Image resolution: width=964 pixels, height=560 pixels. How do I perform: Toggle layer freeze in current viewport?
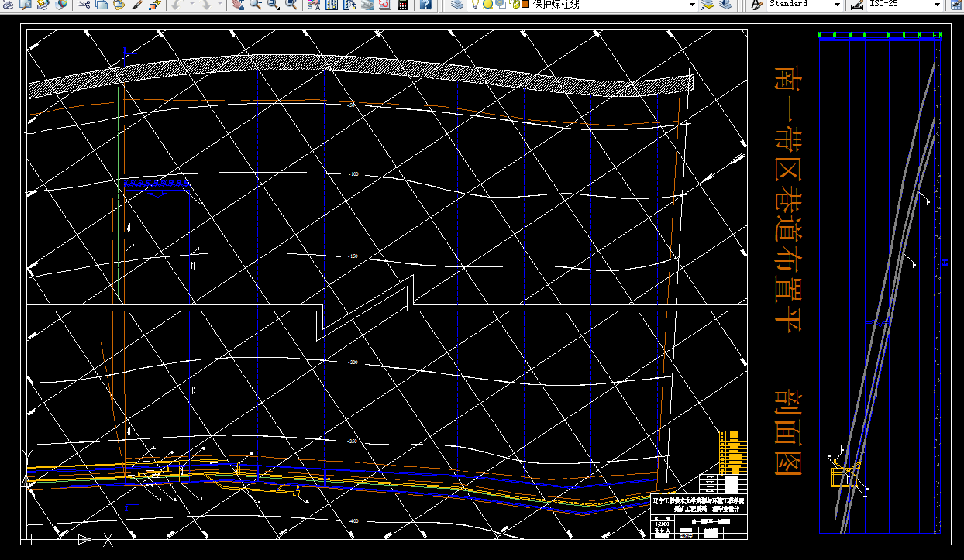(x=500, y=4)
